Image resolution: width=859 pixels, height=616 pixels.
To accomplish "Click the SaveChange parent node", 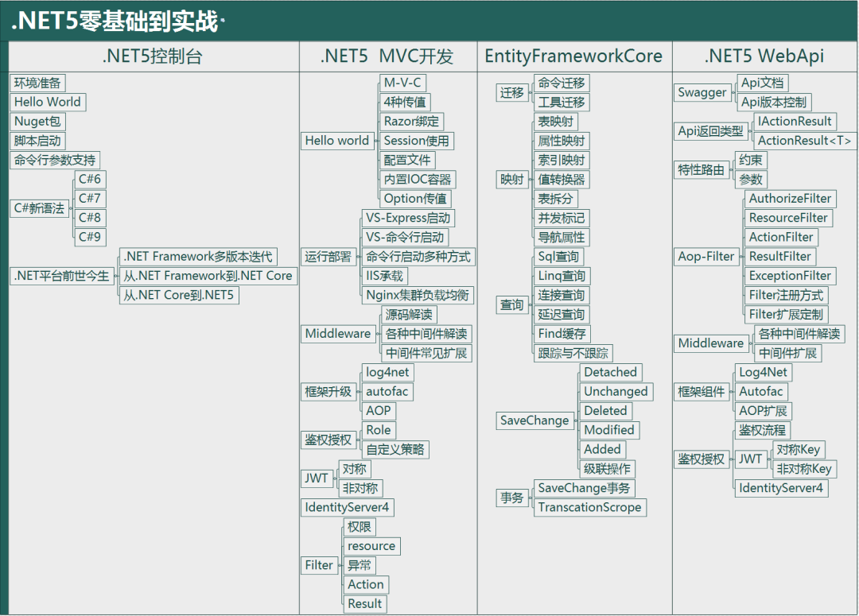I will pos(534,420).
